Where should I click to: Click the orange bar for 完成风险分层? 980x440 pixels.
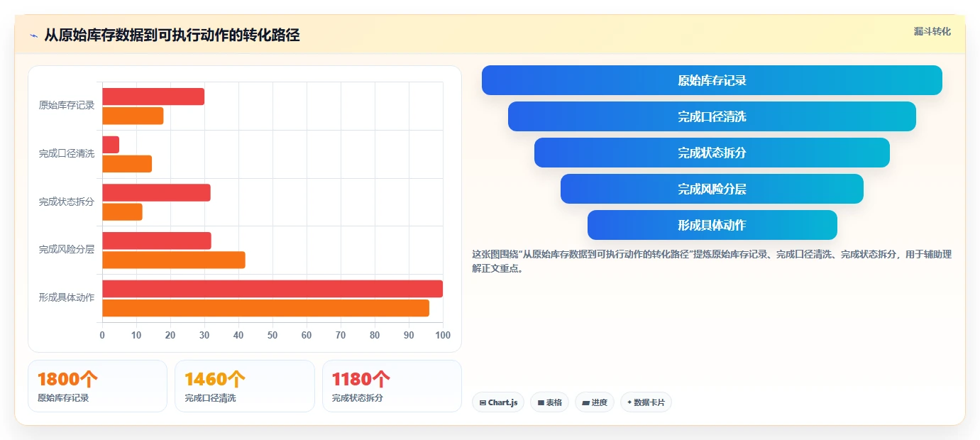tap(174, 260)
